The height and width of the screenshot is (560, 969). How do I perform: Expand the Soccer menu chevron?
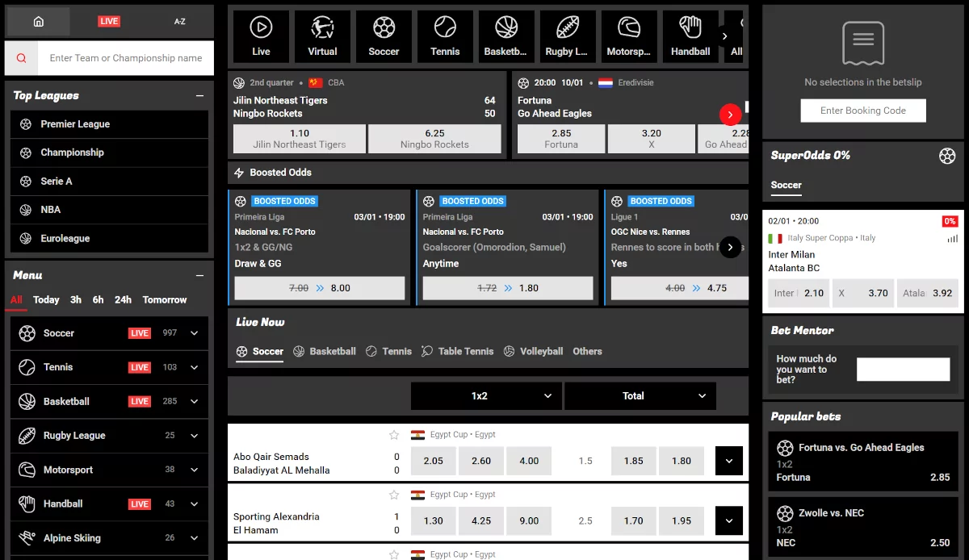[195, 333]
